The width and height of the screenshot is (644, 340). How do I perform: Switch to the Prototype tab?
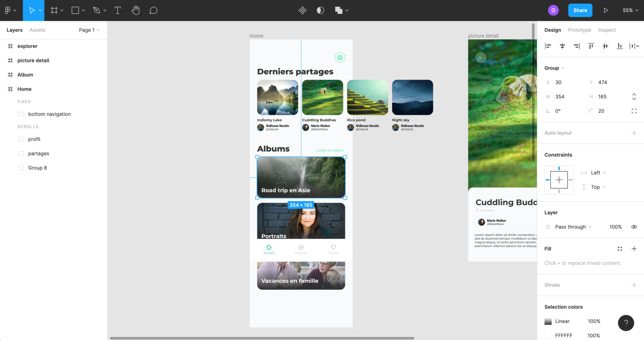579,30
